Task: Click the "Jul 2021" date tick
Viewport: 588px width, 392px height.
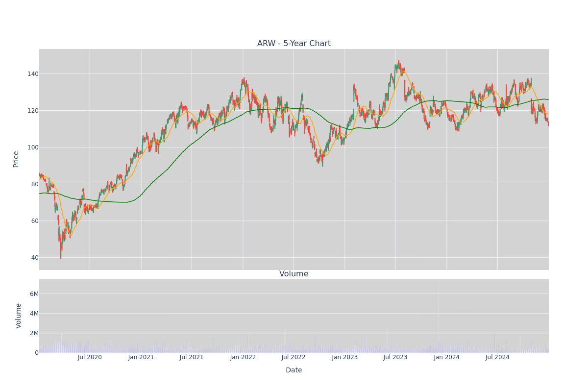Action: 192,357
